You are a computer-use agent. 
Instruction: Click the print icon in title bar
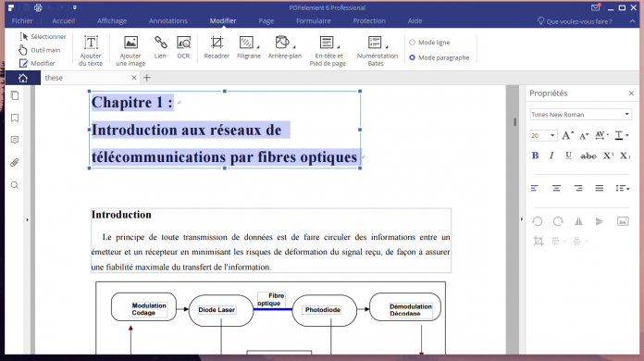38,7
